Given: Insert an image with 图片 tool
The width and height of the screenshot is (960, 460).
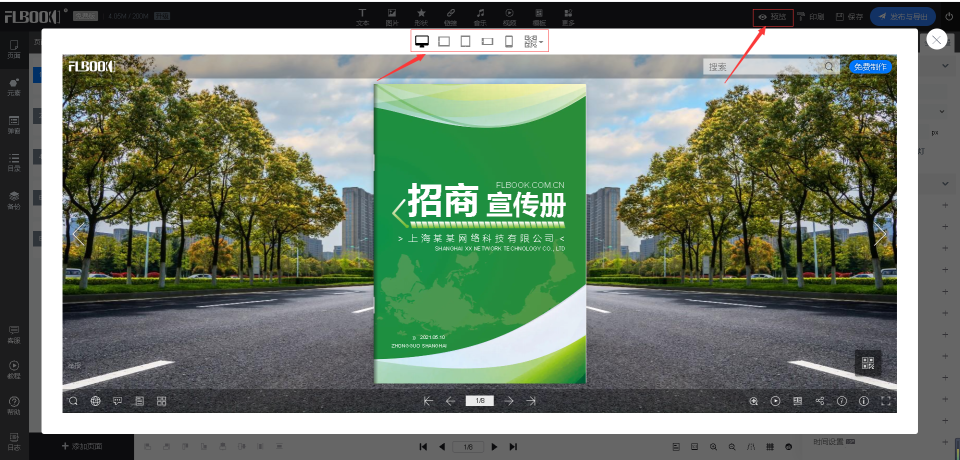Looking at the screenshot, I should 392,17.
